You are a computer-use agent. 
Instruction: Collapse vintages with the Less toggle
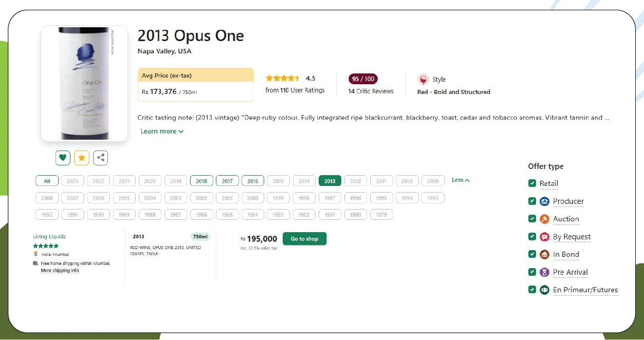point(461,180)
